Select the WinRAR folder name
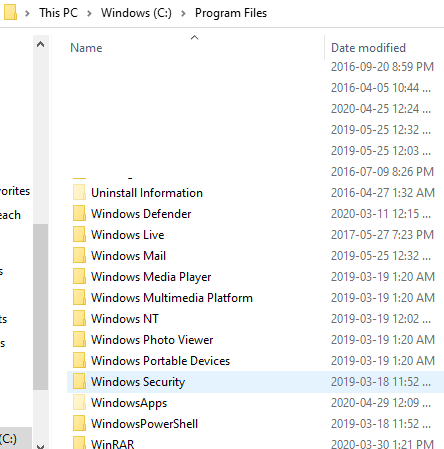 112,444
